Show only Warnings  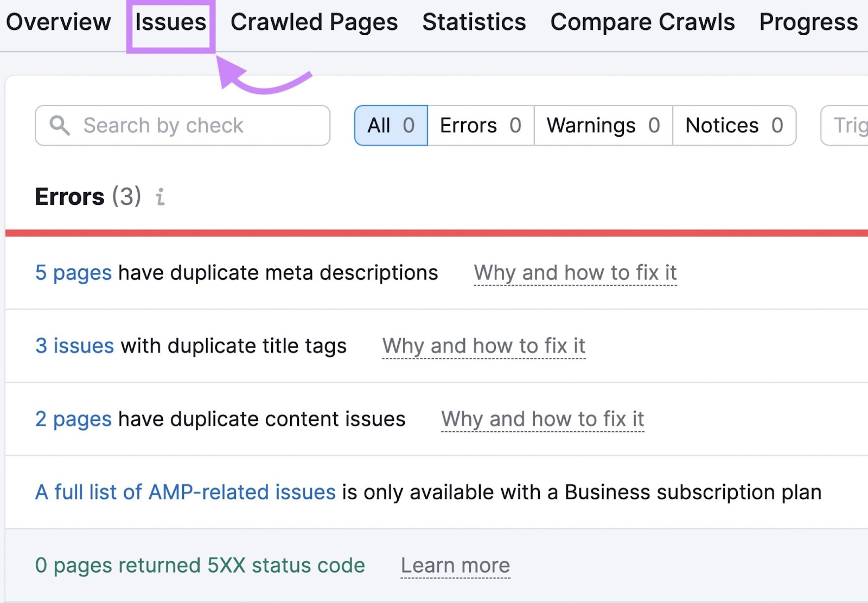pos(602,125)
